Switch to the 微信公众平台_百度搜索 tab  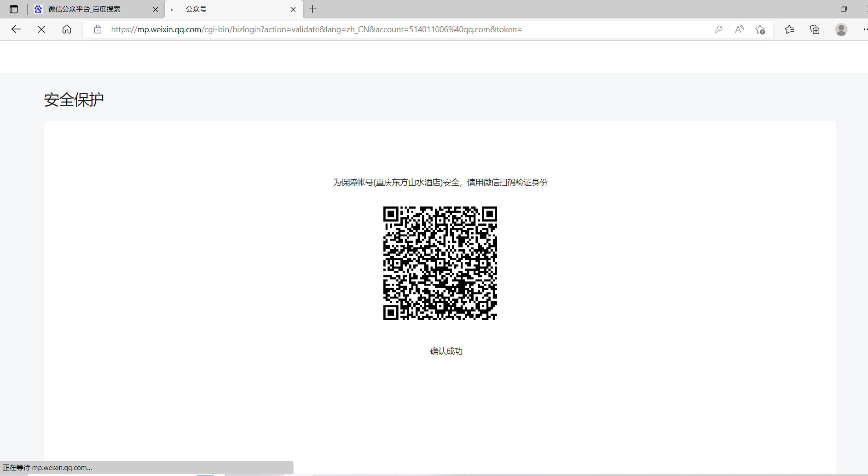(x=97, y=9)
